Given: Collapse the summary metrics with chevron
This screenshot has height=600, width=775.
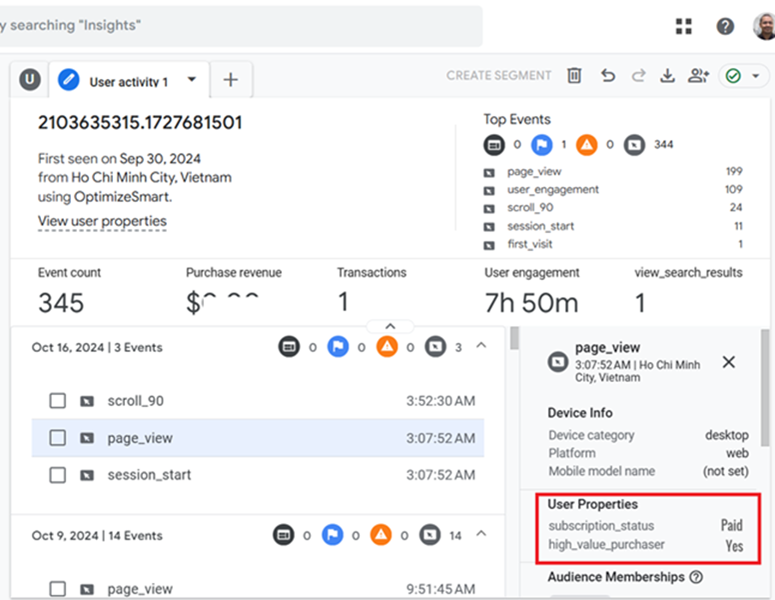Looking at the screenshot, I should 390,326.
